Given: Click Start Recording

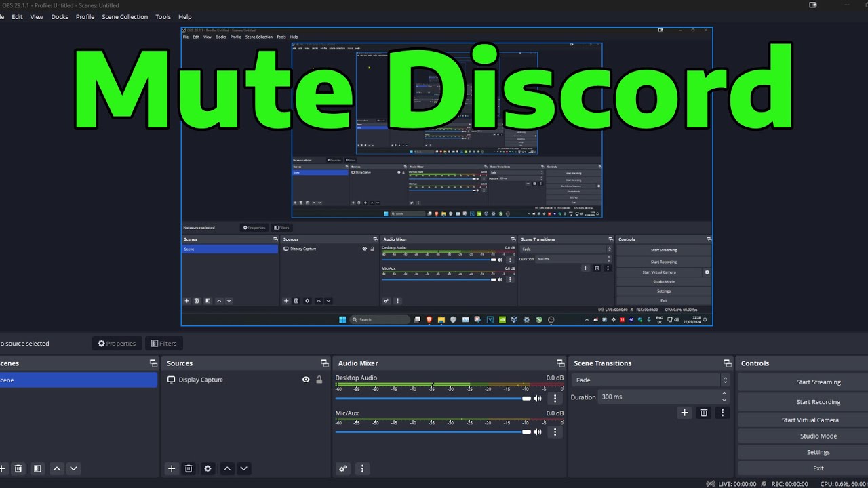Looking at the screenshot, I should click(x=818, y=402).
